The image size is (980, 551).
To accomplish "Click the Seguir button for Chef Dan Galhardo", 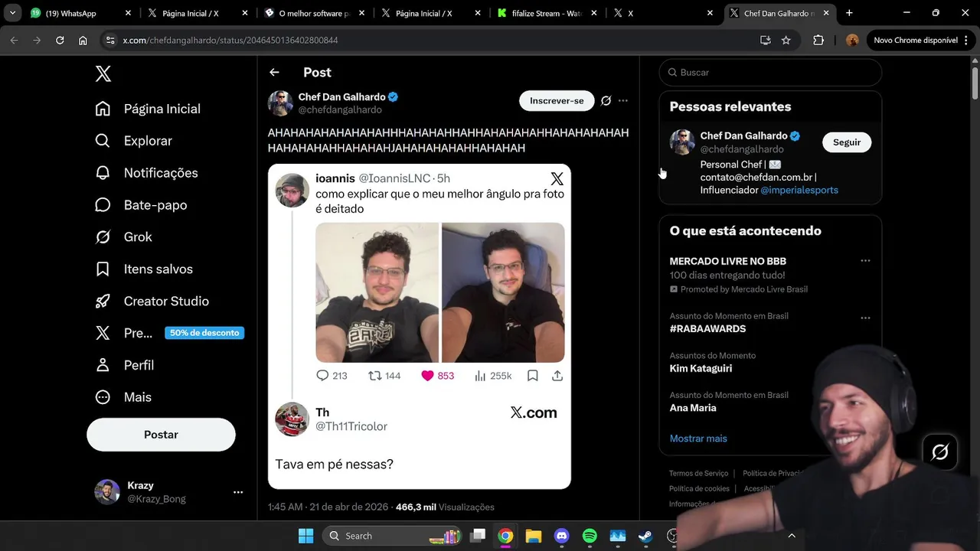I will (x=847, y=142).
